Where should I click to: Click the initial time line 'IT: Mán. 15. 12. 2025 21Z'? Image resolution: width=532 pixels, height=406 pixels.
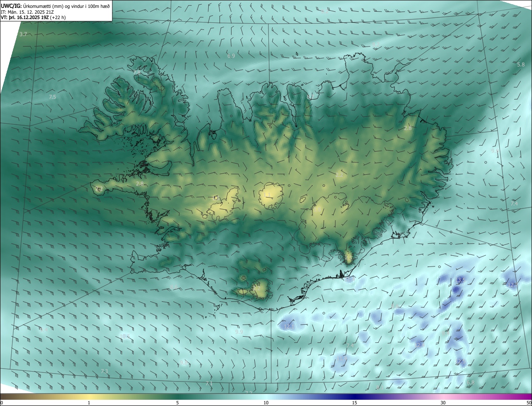point(27,12)
